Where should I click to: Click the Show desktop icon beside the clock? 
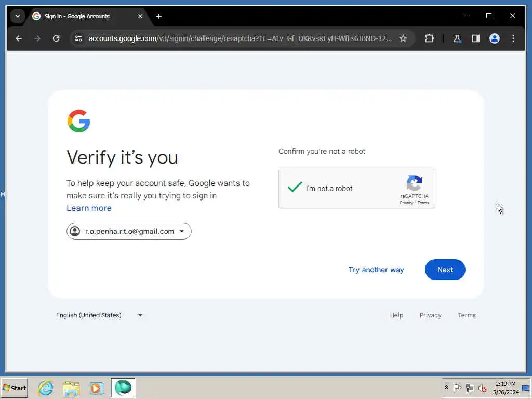coord(526,388)
